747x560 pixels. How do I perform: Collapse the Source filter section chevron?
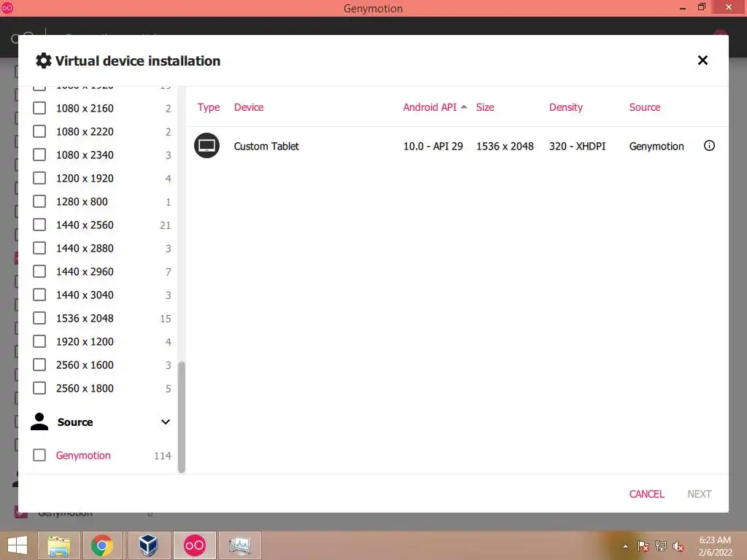click(166, 422)
